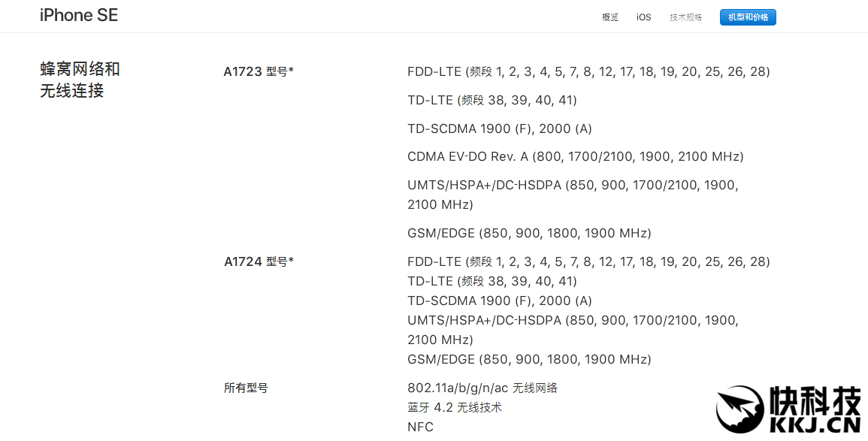
Task: Click the 快科技 paper-plane logo icon
Action: point(740,411)
